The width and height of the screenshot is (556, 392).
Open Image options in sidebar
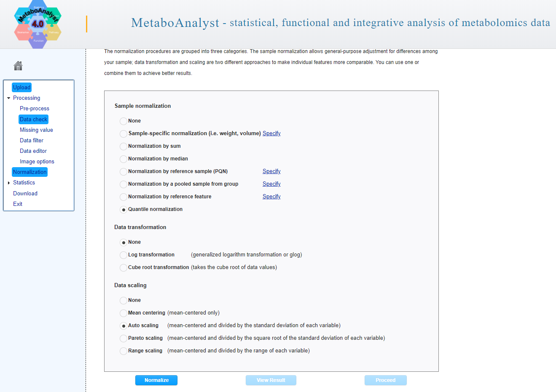click(37, 161)
